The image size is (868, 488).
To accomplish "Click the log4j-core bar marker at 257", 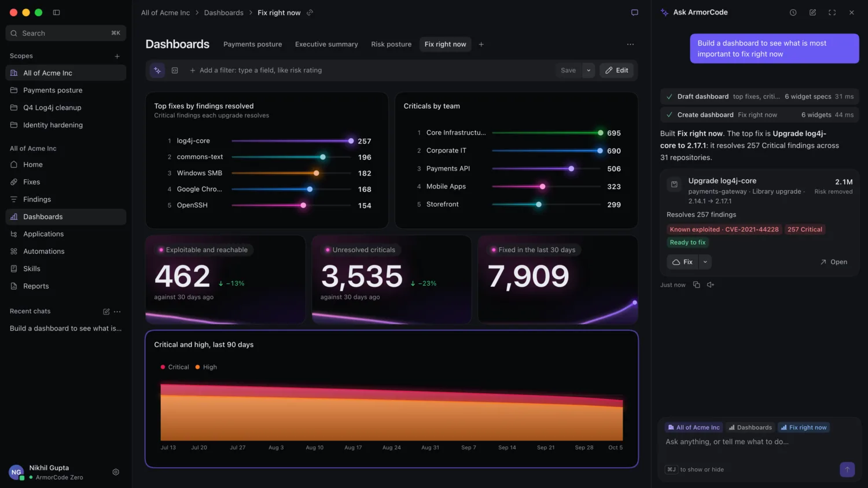I will [x=351, y=141].
